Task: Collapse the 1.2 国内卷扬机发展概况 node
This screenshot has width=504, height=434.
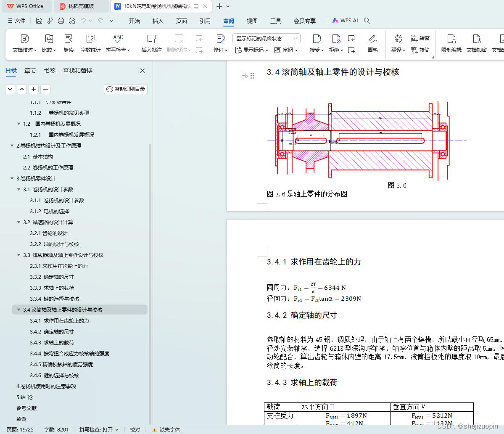Action: 18,124
